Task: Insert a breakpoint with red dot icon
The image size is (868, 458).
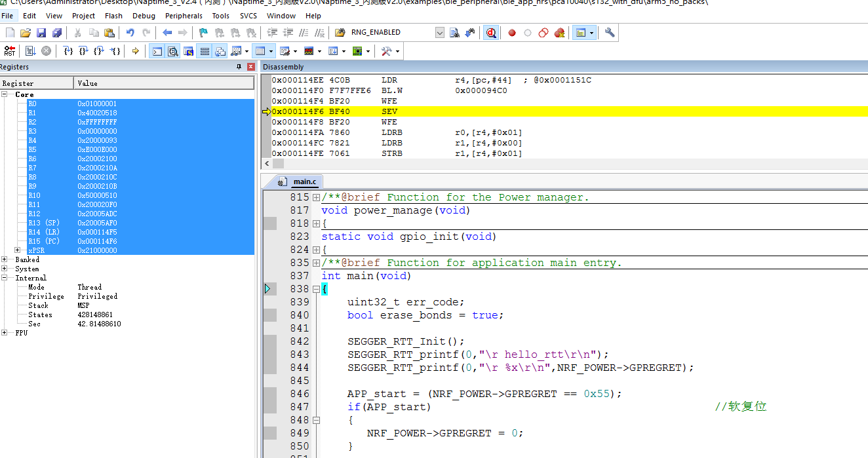Action: [512, 32]
